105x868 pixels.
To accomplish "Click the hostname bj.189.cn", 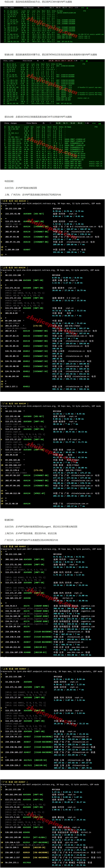I will pos(74,250).
